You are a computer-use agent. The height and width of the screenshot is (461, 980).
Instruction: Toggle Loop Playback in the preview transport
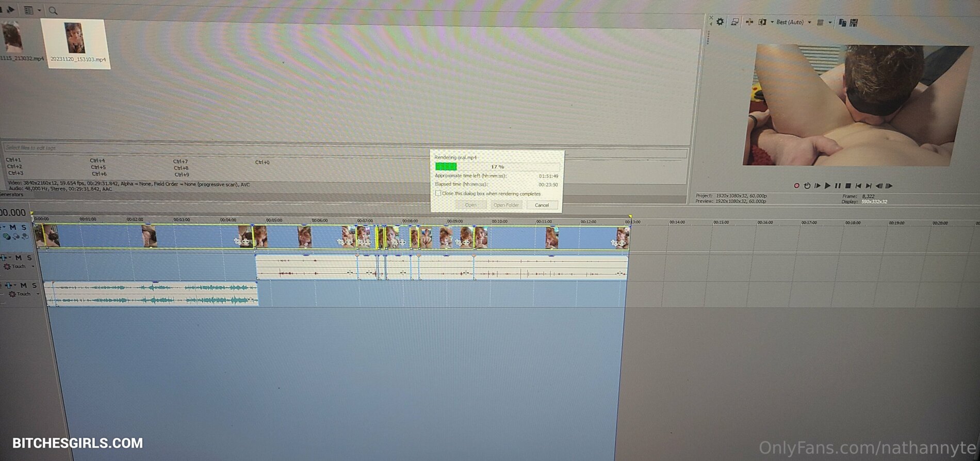point(807,186)
